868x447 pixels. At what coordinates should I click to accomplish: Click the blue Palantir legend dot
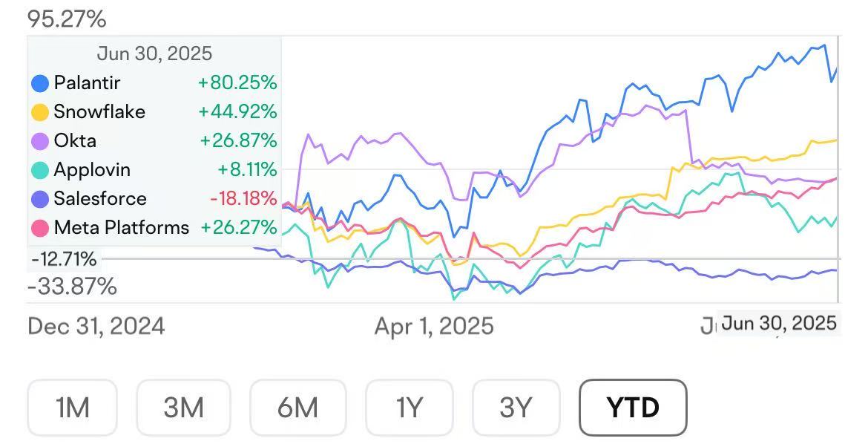(x=40, y=83)
